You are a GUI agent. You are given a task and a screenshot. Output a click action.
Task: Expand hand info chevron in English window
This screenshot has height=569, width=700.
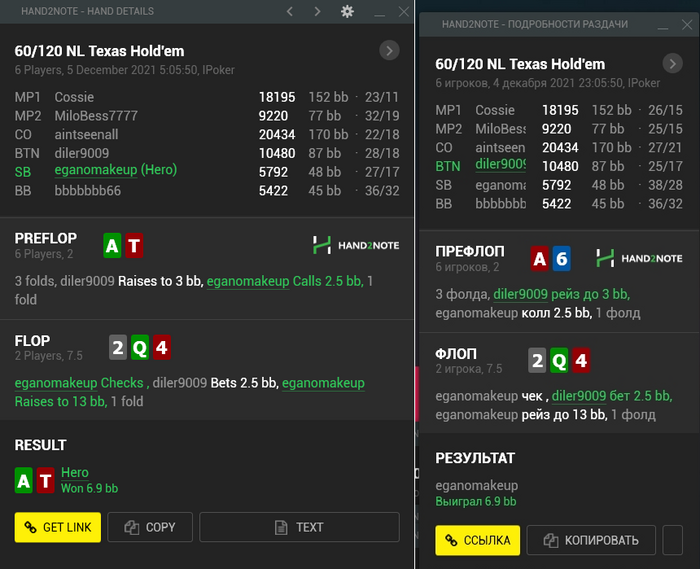click(x=389, y=50)
